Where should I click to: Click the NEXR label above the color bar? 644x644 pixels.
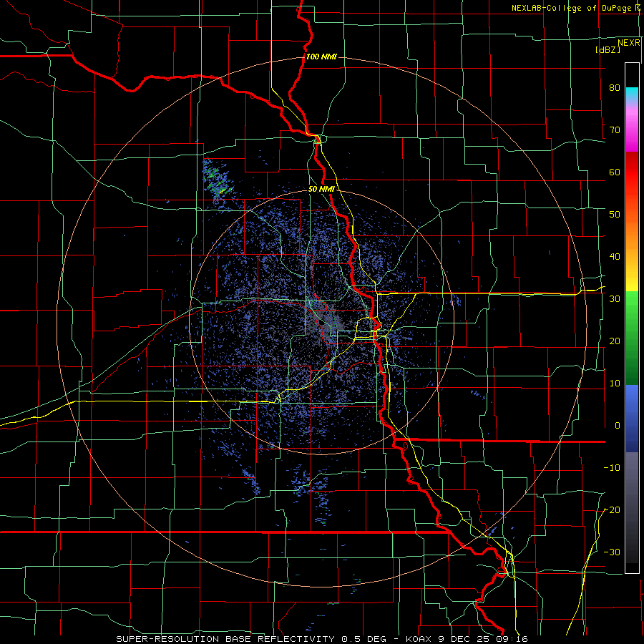[628, 43]
